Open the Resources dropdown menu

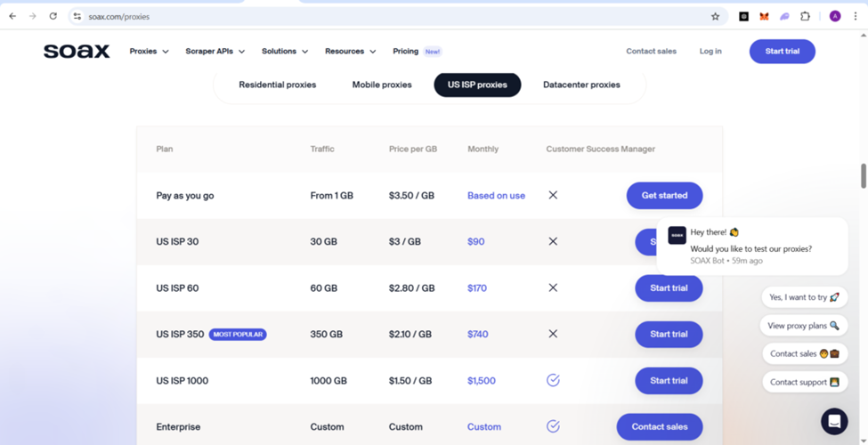[x=350, y=52]
